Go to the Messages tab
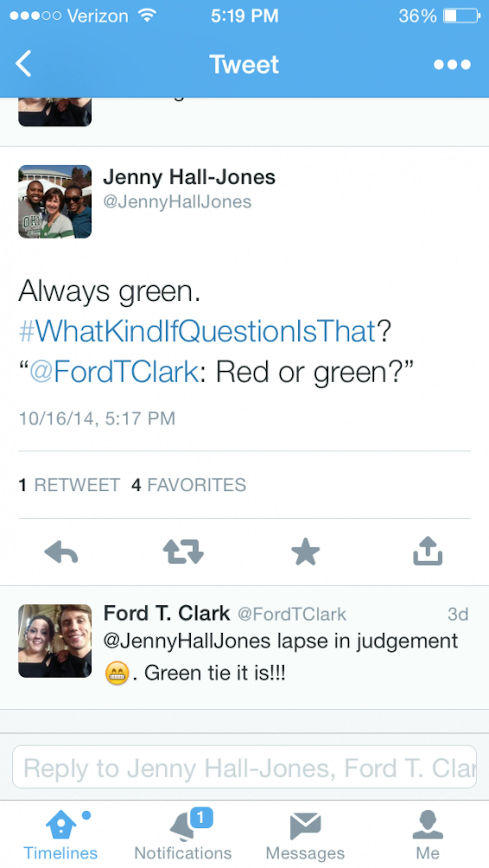This screenshot has width=489, height=868. [305, 834]
